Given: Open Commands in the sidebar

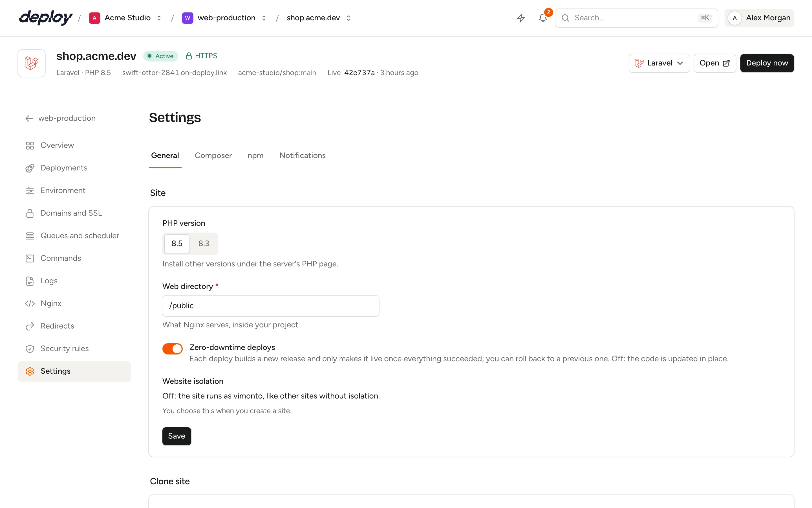Looking at the screenshot, I should click(x=74, y=258).
